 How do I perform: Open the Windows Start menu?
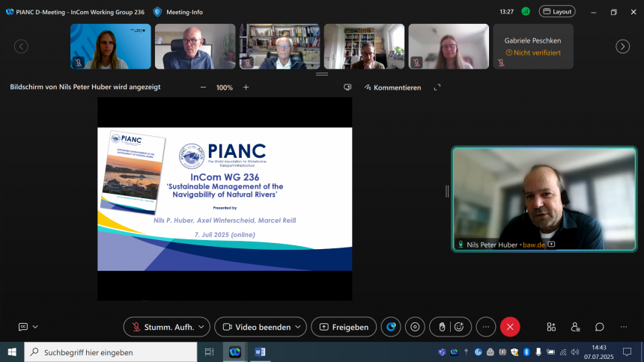[x=12, y=352]
